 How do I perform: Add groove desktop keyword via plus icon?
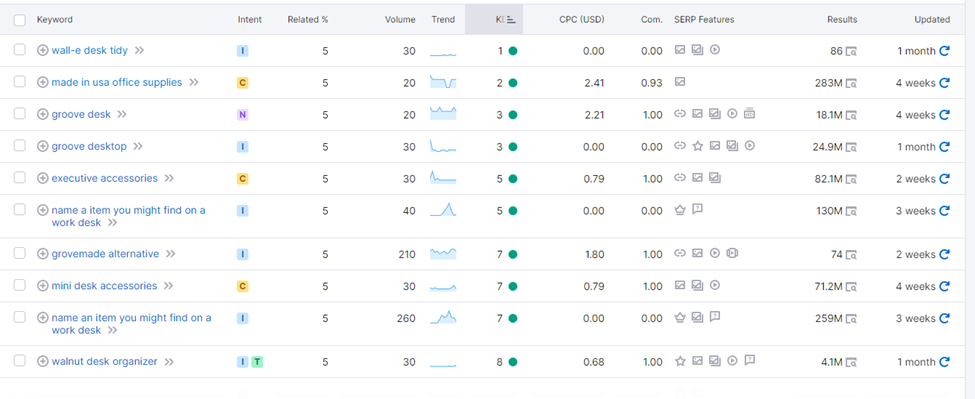tap(42, 146)
